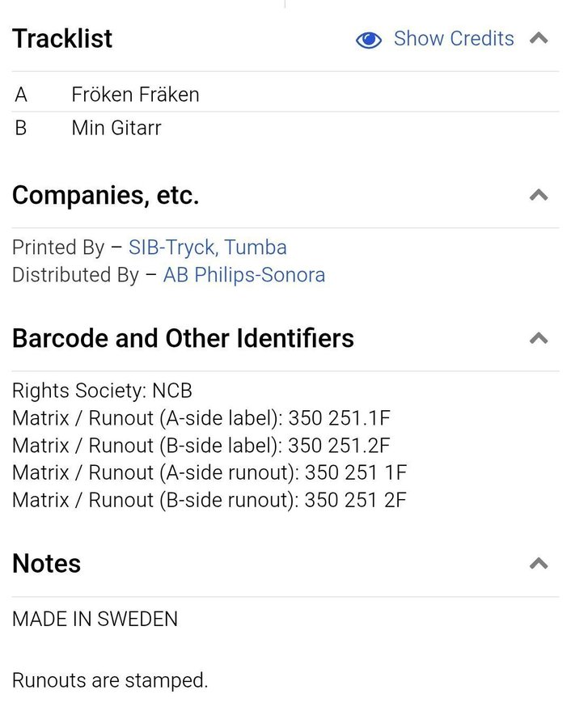Select track A Fröken Fräken
571x728 pixels.
click(x=135, y=95)
